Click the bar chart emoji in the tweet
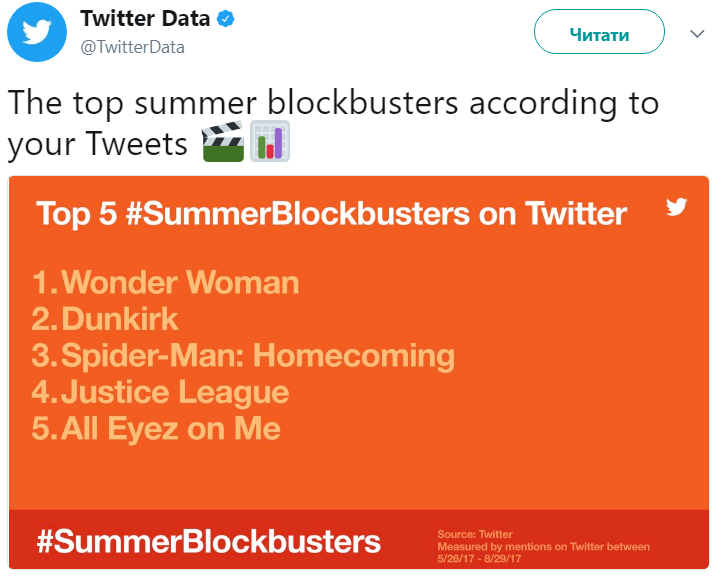This screenshot has height=577, width=721. pyautogui.click(x=270, y=142)
